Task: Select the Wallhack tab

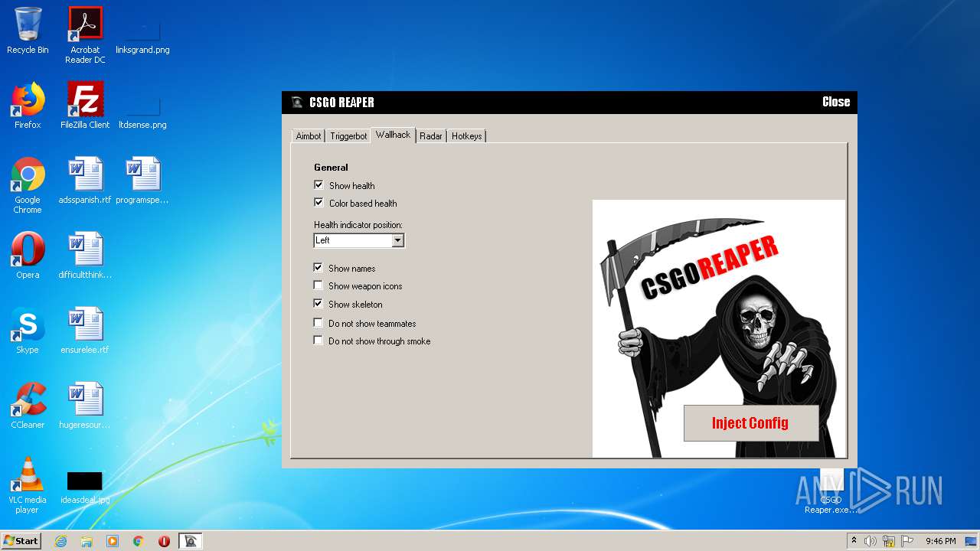Action: (394, 135)
